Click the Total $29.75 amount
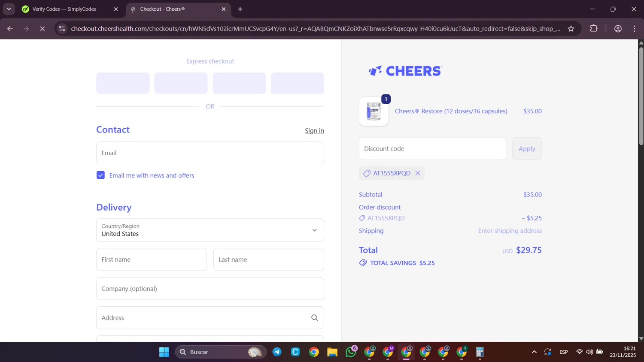 529,250
